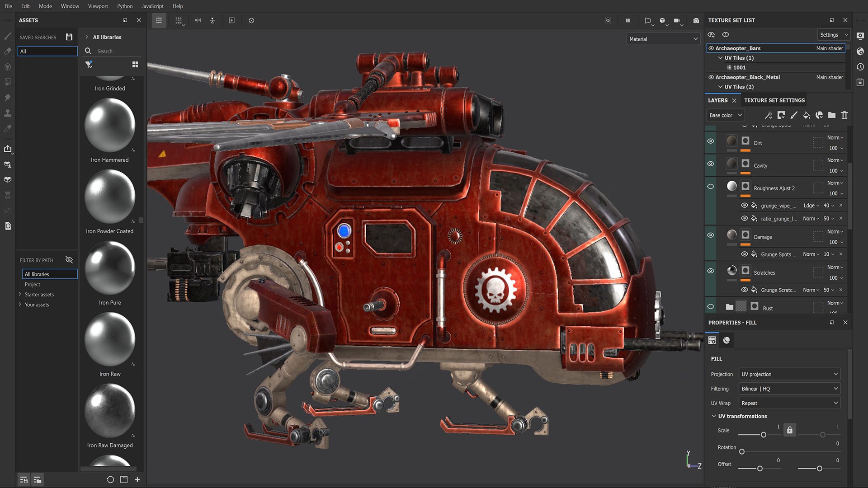Open the Mode menu
Screen dimensions: 868x488
click(45, 6)
